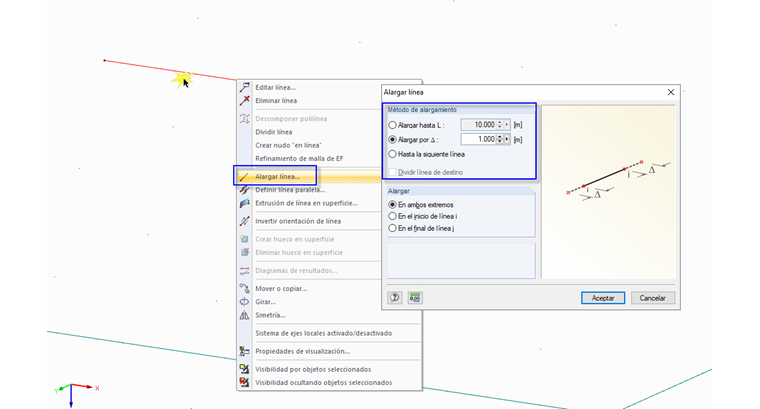Open the arrow menu beside the 1.000 field
Viewport: 760px width, 409px height.
507,139
